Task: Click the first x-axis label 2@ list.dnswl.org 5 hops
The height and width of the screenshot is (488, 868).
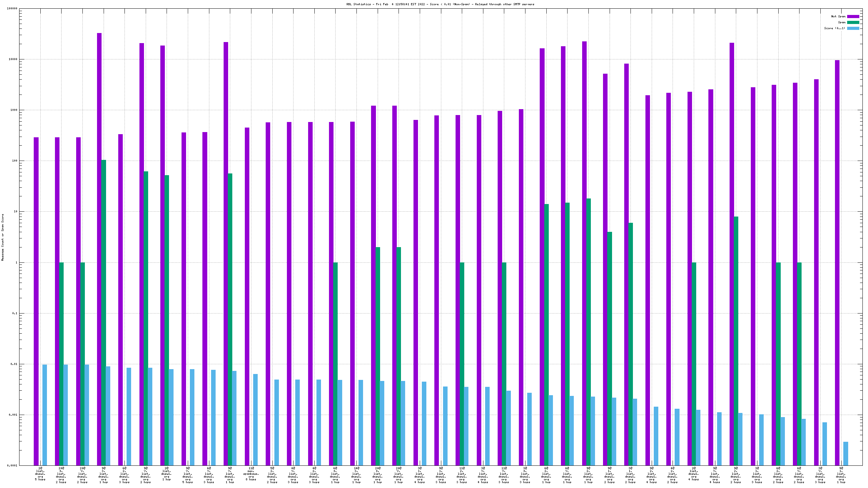Action: click(40, 474)
